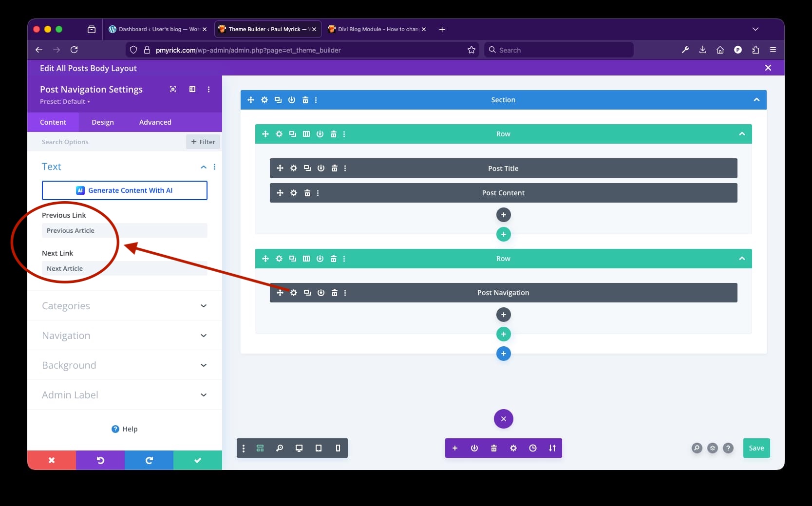Add new module below Post Content
This screenshot has height=506, width=812.
504,215
